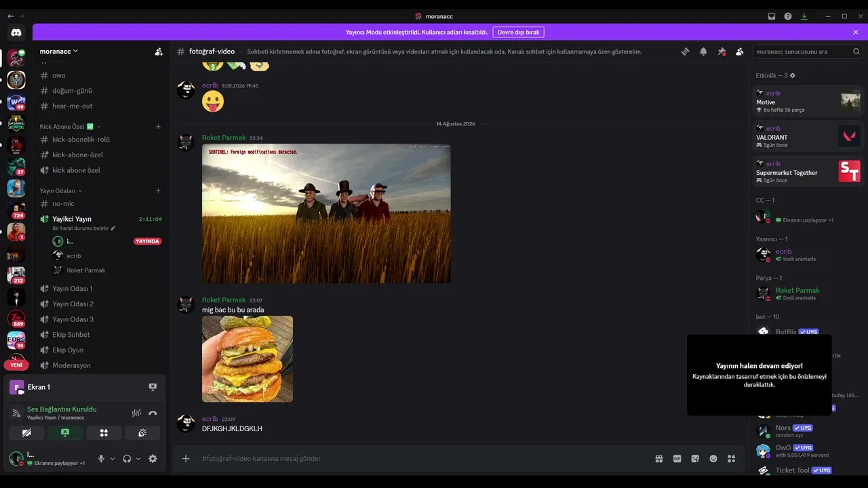Open the invite people icon beside moranacc

click(159, 52)
